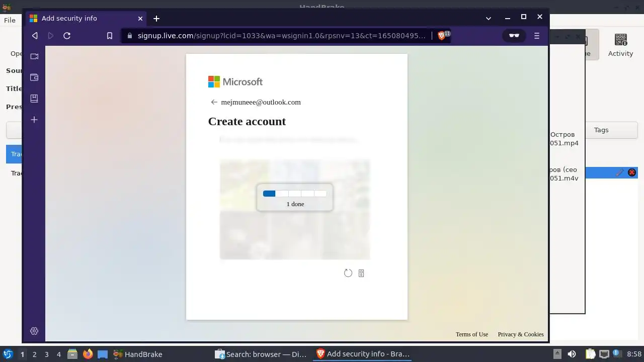Switch to Search: browser Discover window
Screen dimensions: 644x362
pos(261,354)
